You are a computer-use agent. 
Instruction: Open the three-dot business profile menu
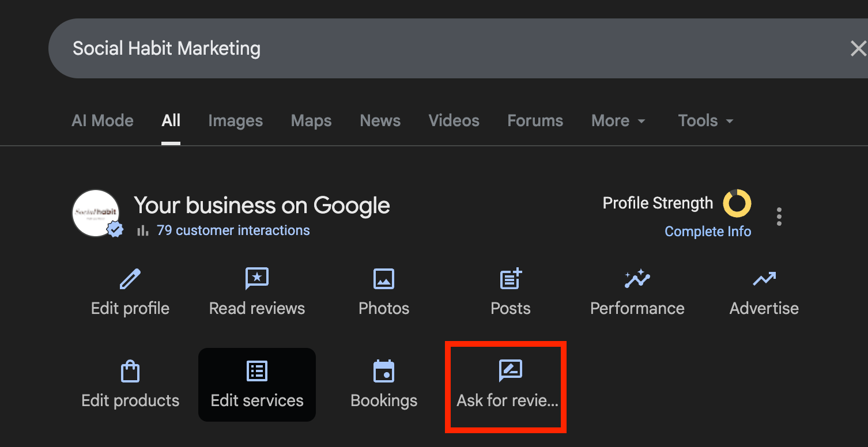(x=779, y=217)
